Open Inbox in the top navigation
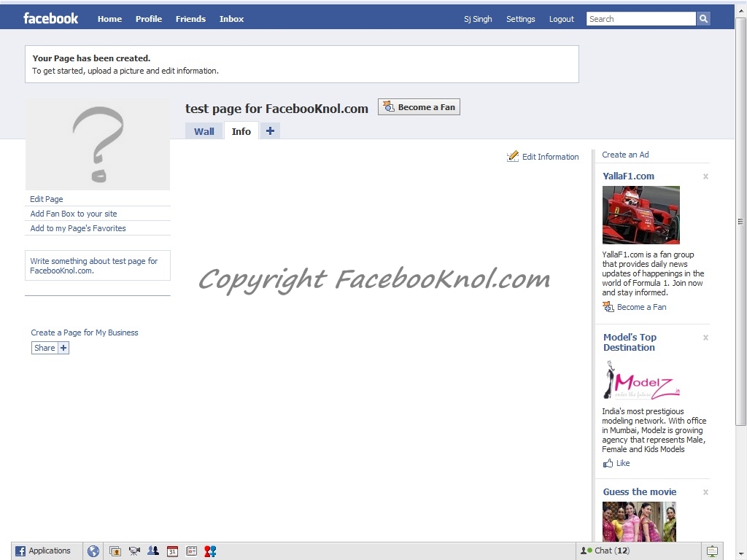The height and width of the screenshot is (560, 747). click(231, 19)
